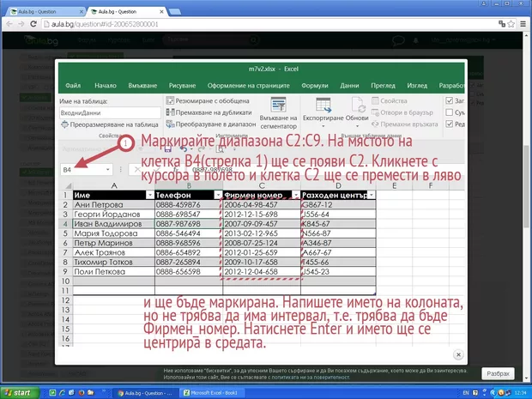
Task: Select cell 0888-459876
Action: coord(189,204)
